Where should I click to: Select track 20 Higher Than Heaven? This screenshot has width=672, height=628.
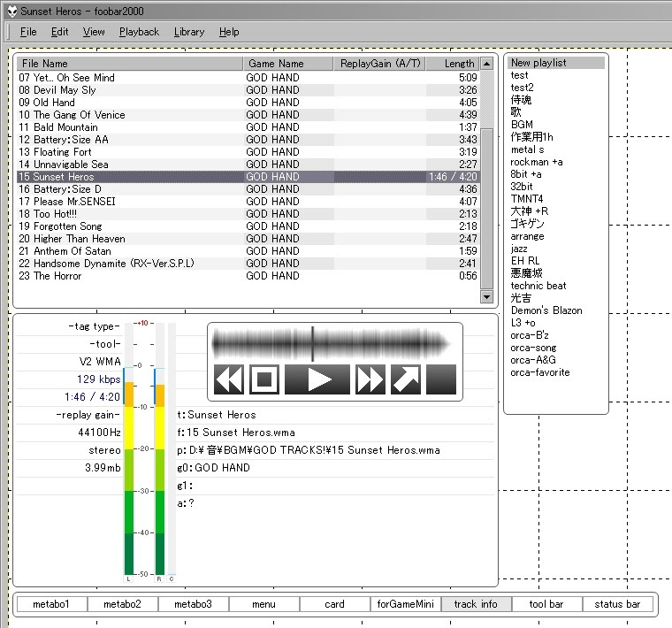[248, 239]
